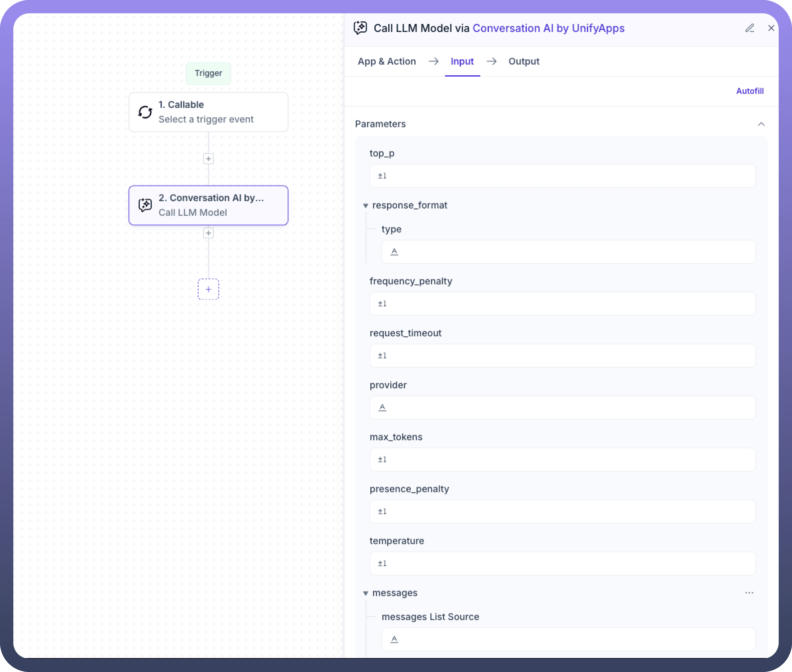Screen dimensions: 792x672
Task: Select the Callable trigger node
Action: [x=208, y=112]
